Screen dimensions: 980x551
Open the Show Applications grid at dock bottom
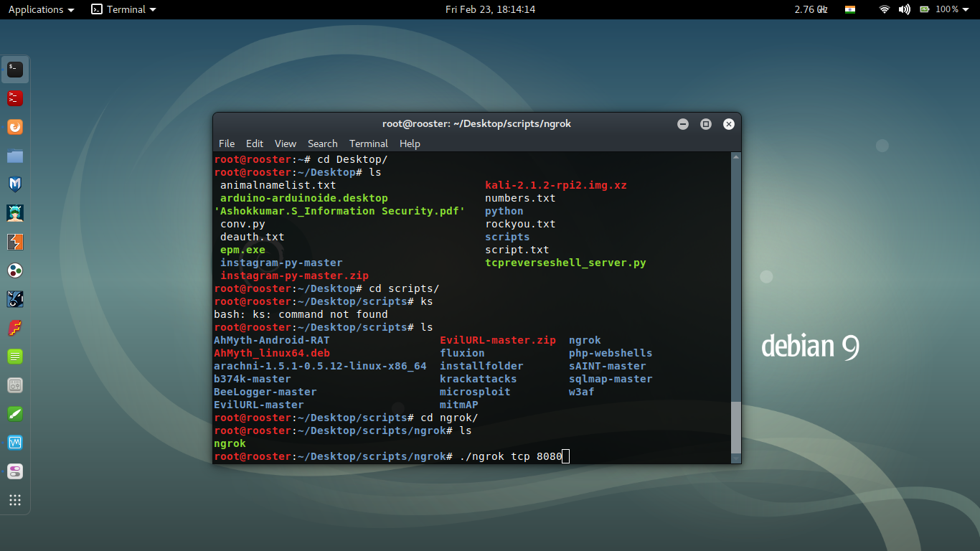15,500
